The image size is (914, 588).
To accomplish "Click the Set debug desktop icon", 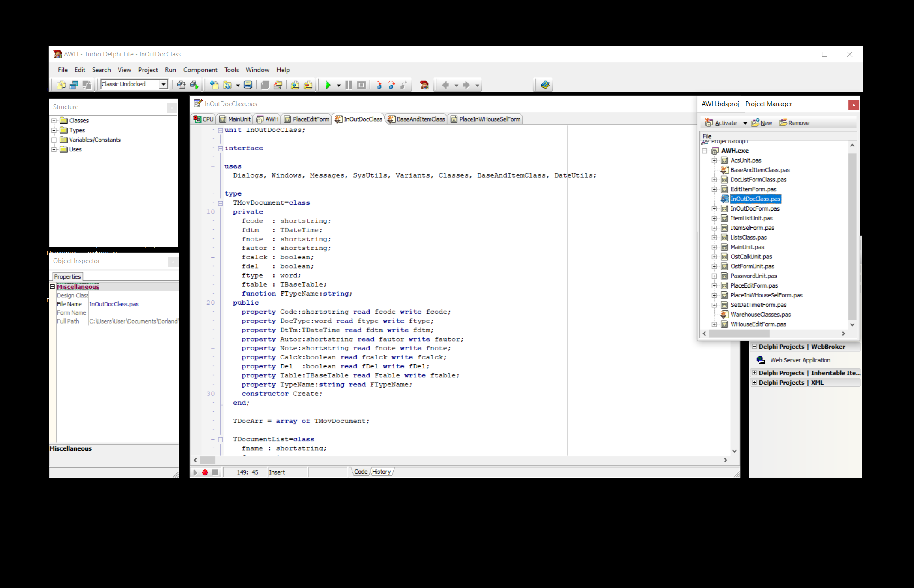I will coord(194,85).
